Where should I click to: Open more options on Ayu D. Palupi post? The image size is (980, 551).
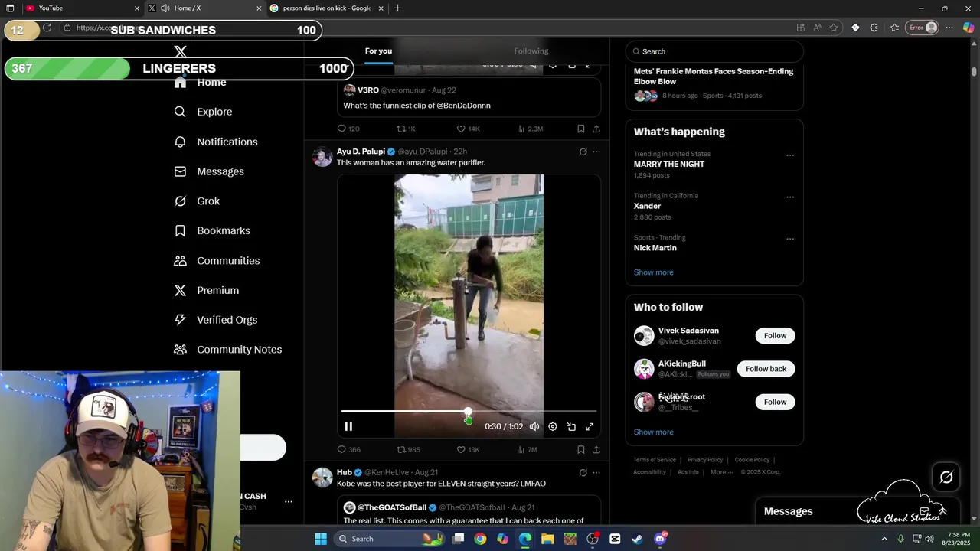click(x=596, y=152)
